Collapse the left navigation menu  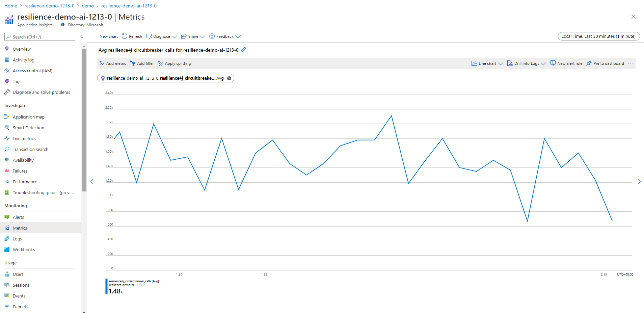82,37
